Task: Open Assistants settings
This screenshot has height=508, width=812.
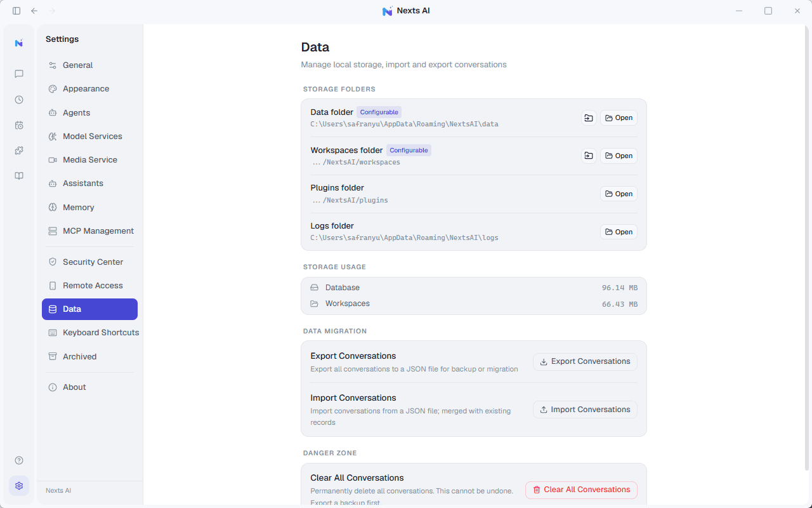Action: [x=89, y=184]
